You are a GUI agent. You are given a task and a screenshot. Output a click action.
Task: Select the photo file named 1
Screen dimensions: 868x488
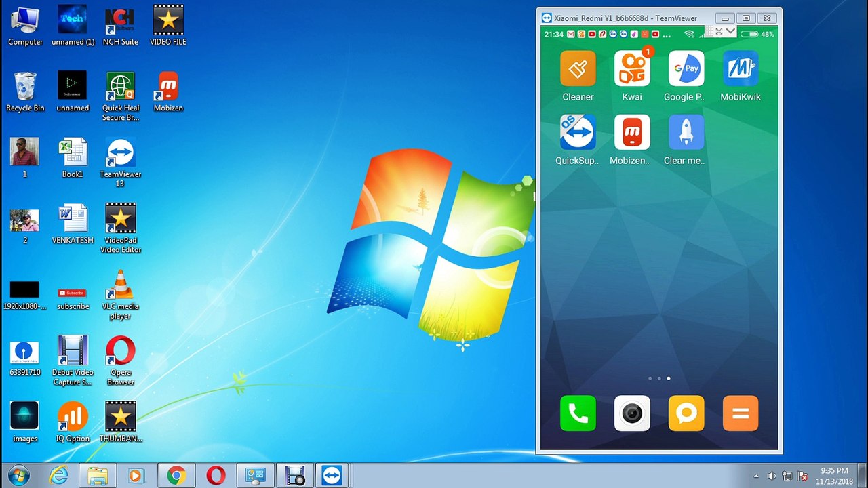pyautogui.click(x=25, y=158)
